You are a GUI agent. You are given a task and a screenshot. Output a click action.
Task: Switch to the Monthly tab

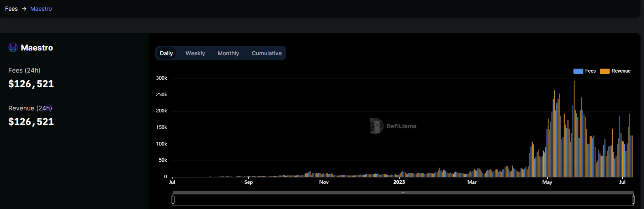tap(228, 53)
